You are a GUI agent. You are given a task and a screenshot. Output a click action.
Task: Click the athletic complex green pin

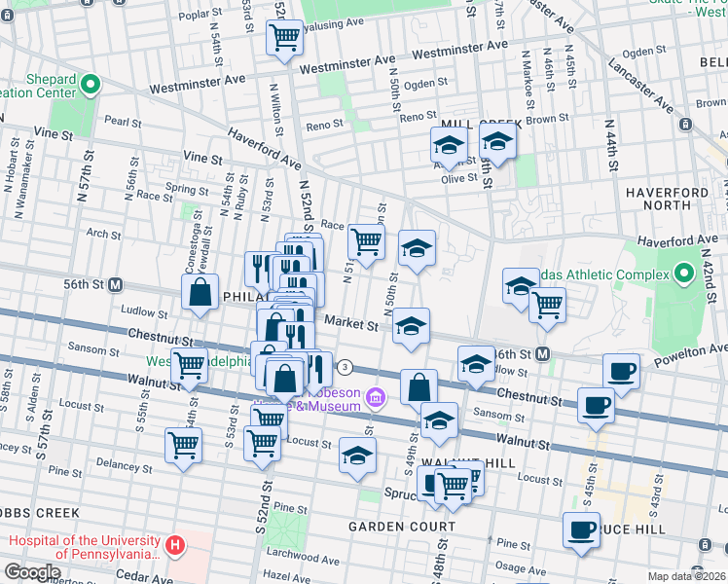[x=684, y=274]
